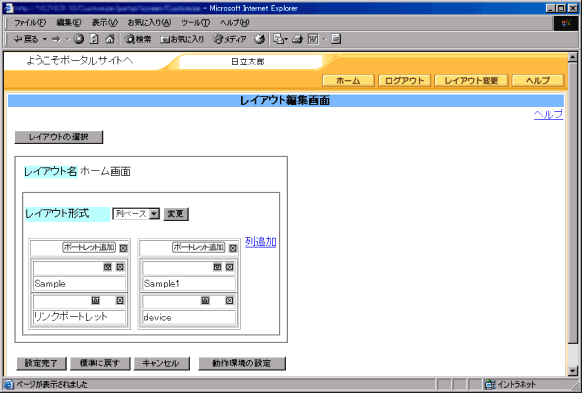Viewport: 582px width, 393px height.
Task: Click the Sample portlet name box
Action: coord(79,284)
